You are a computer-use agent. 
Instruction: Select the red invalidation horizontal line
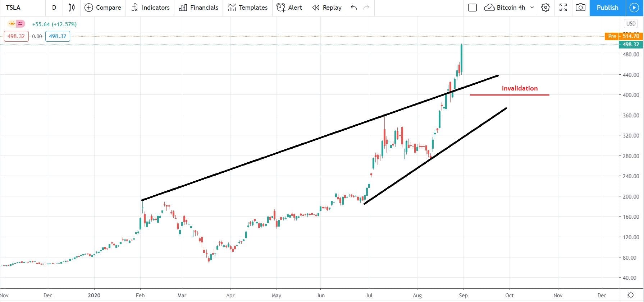tap(509, 95)
